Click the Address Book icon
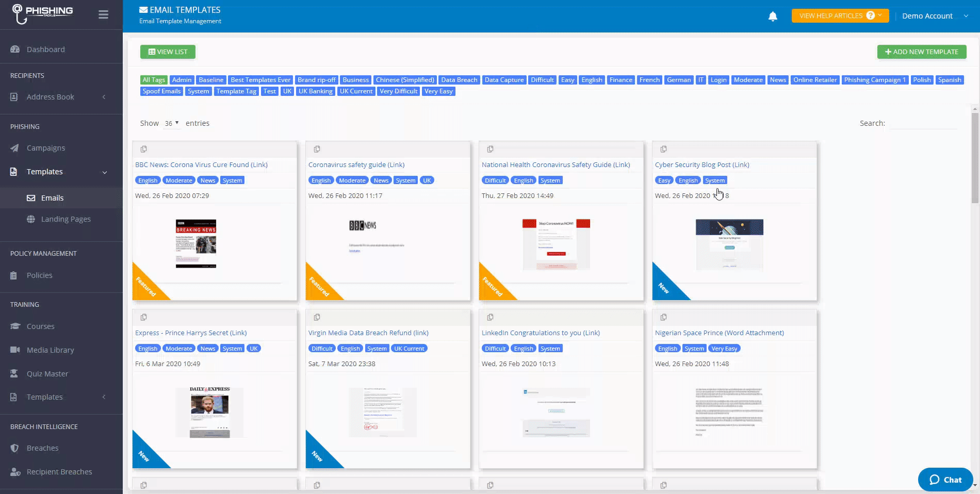Screen dimensions: 980x494 coord(14,97)
